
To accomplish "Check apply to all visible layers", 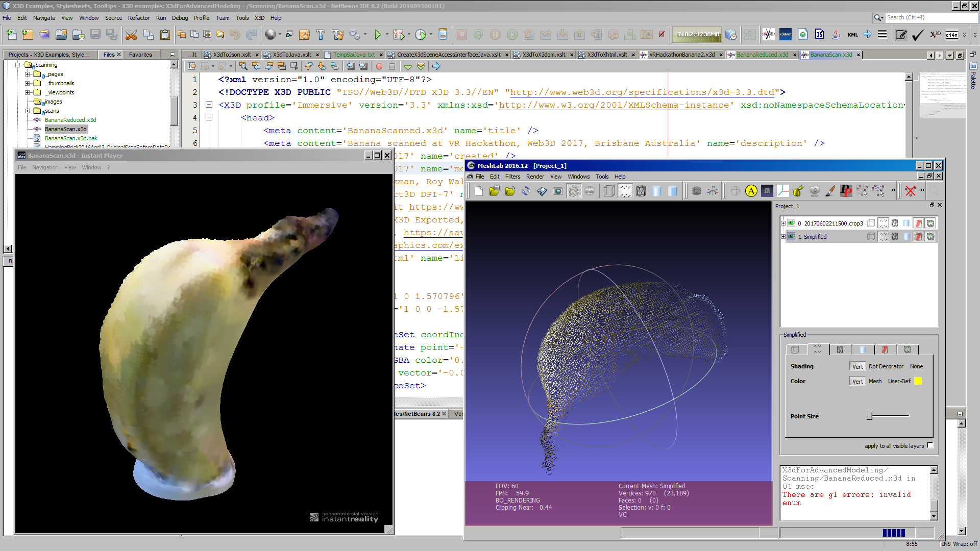I will pos(930,445).
